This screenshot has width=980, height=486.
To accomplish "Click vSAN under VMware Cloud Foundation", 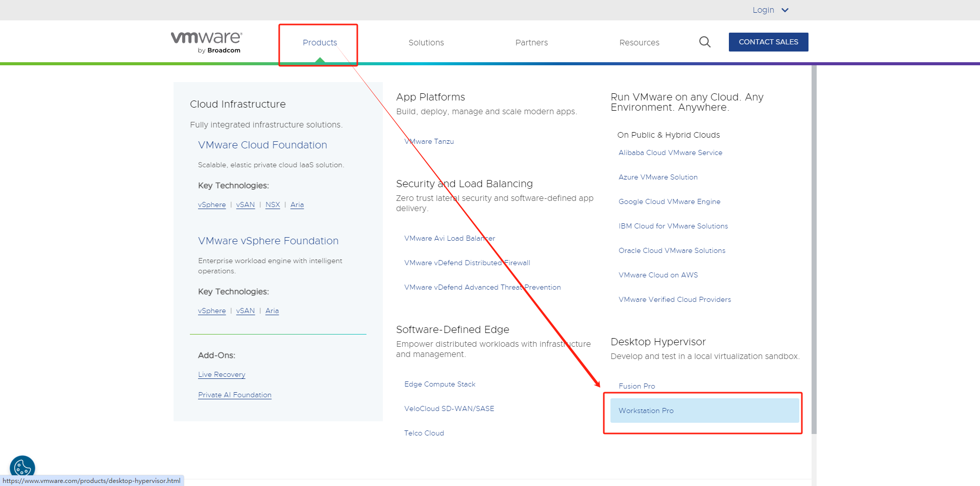I will point(246,204).
